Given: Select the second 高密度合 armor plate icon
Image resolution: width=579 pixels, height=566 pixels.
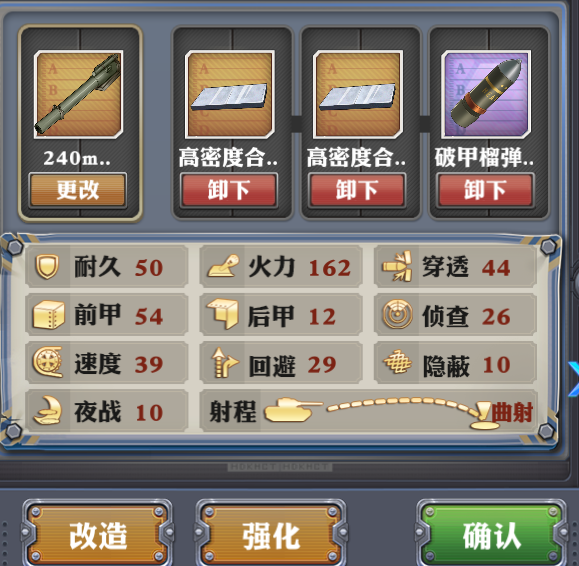Looking at the screenshot, I should click(x=358, y=95).
